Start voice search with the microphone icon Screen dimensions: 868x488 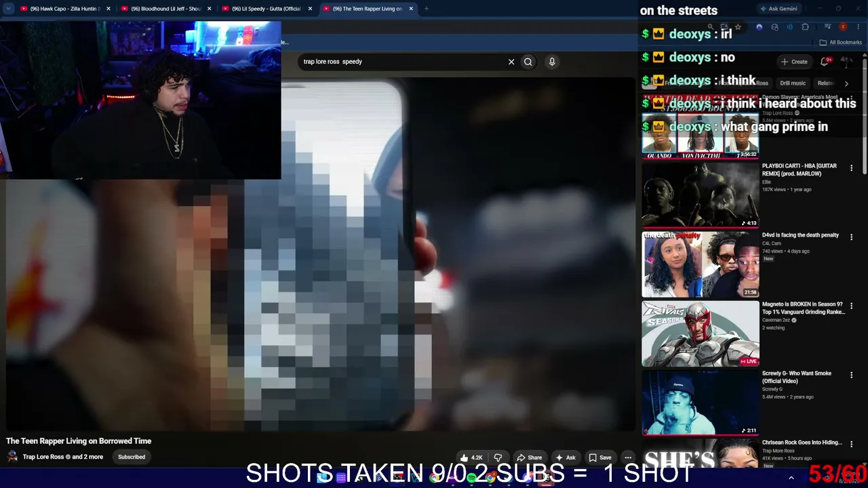[552, 62]
